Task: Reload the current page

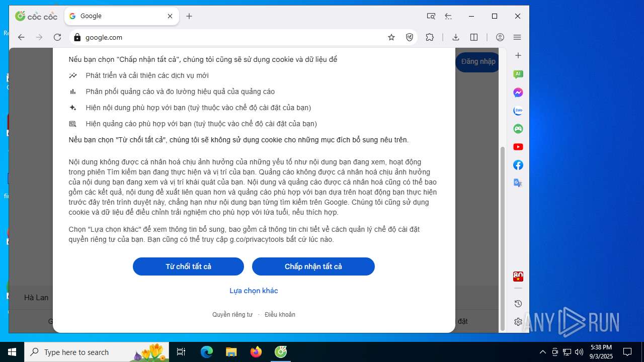Action: coord(57,37)
